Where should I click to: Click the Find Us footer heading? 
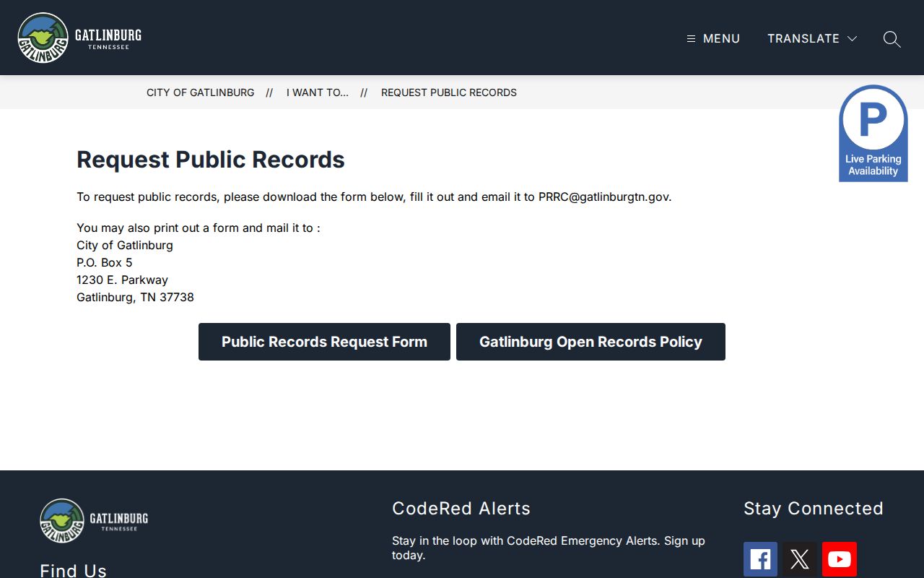pyautogui.click(x=74, y=570)
